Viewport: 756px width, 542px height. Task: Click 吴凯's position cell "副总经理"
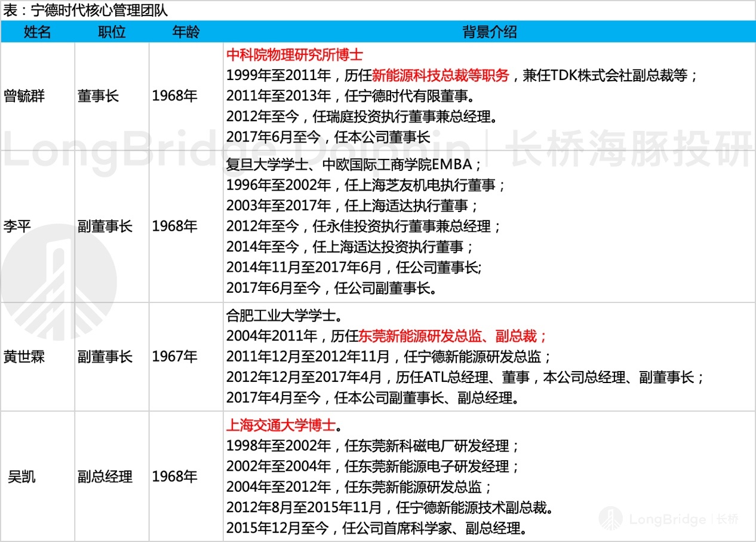pyautogui.click(x=105, y=476)
